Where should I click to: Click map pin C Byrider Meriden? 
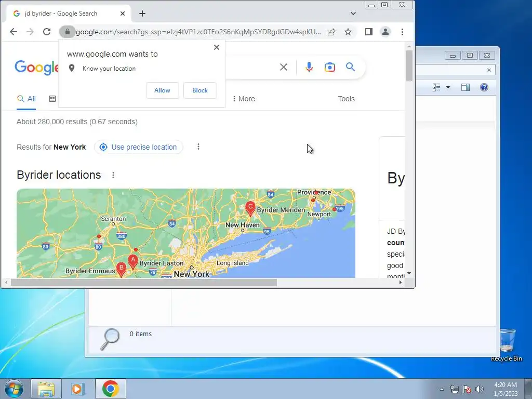(x=250, y=209)
